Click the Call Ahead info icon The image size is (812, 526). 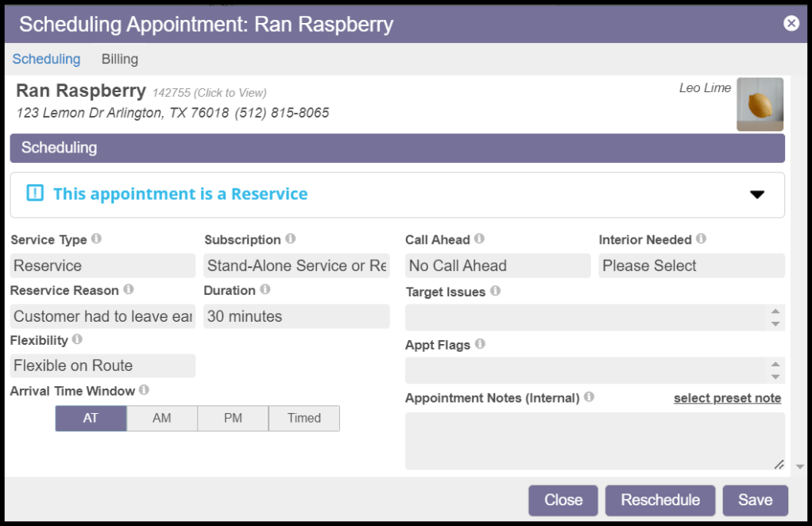coord(479,238)
